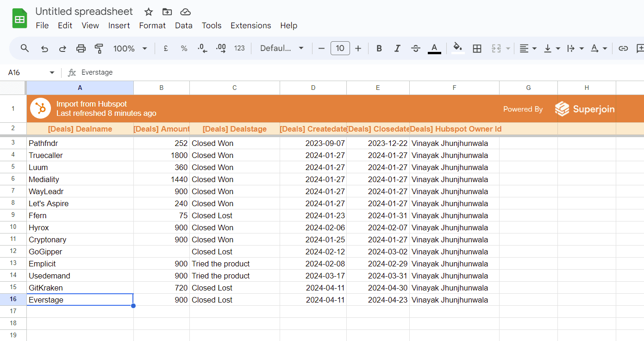Rename the Untitled spreadsheet title
This screenshot has height=341, width=644.
[84, 12]
